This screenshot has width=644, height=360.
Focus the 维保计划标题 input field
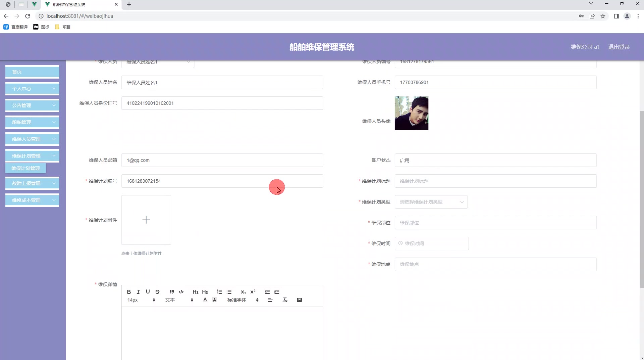point(495,181)
